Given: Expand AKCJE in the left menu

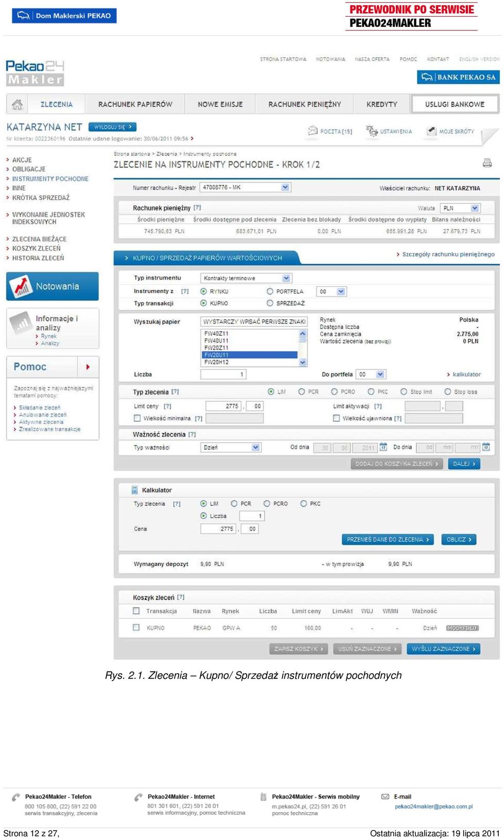Looking at the screenshot, I should tap(22, 160).
